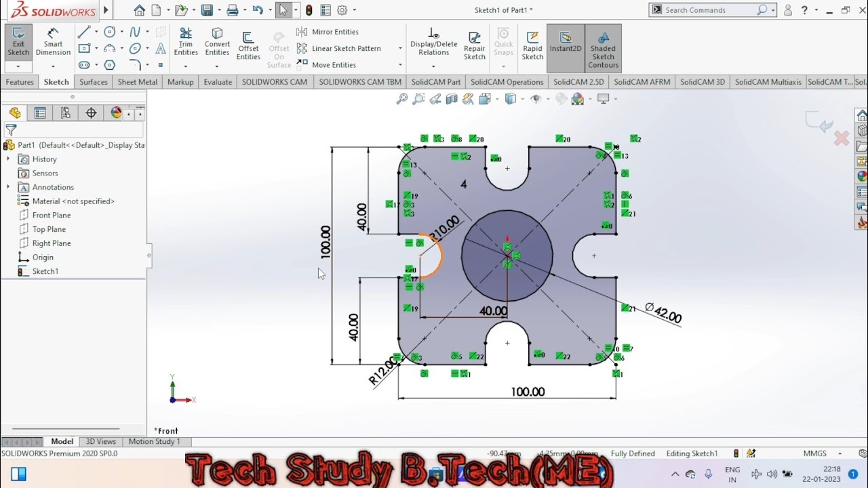Click Move Entities command
Image resolution: width=868 pixels, height=488 pixels.
(x=327, y=65)
